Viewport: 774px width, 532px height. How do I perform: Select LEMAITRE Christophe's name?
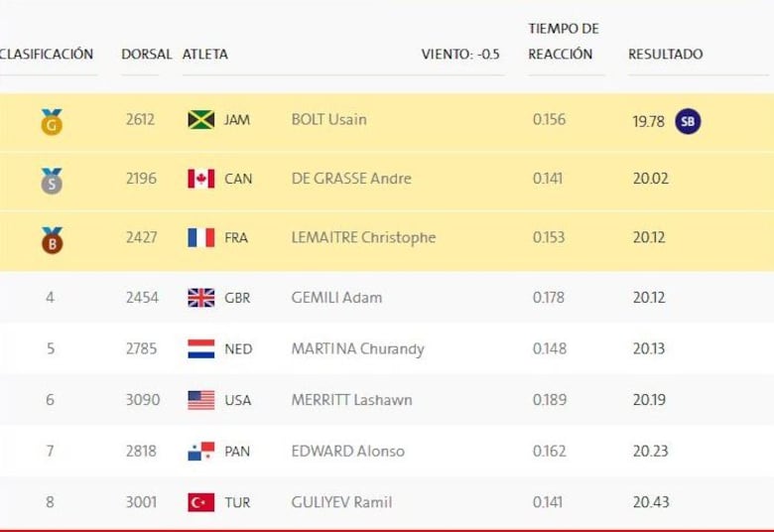(363, 237)
